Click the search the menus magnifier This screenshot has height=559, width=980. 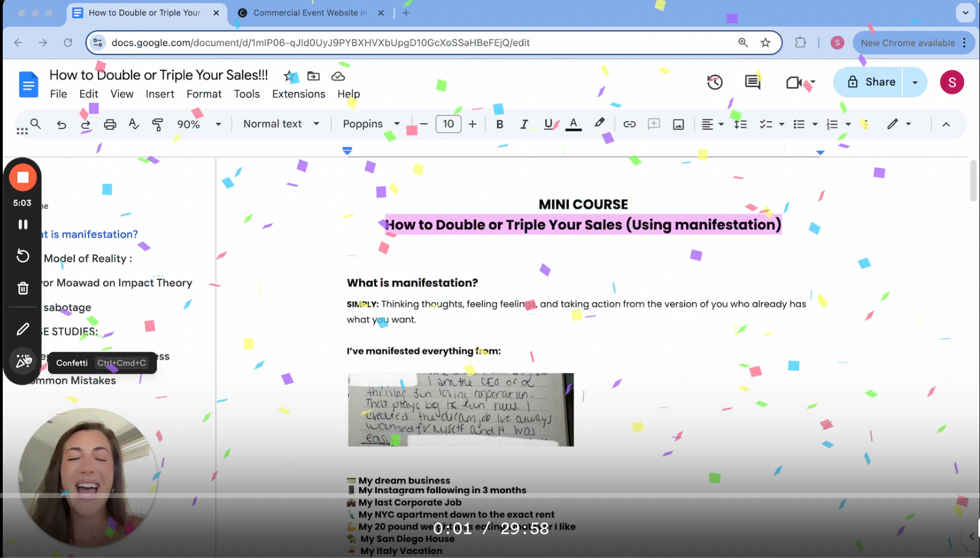[x=35, y=124]
